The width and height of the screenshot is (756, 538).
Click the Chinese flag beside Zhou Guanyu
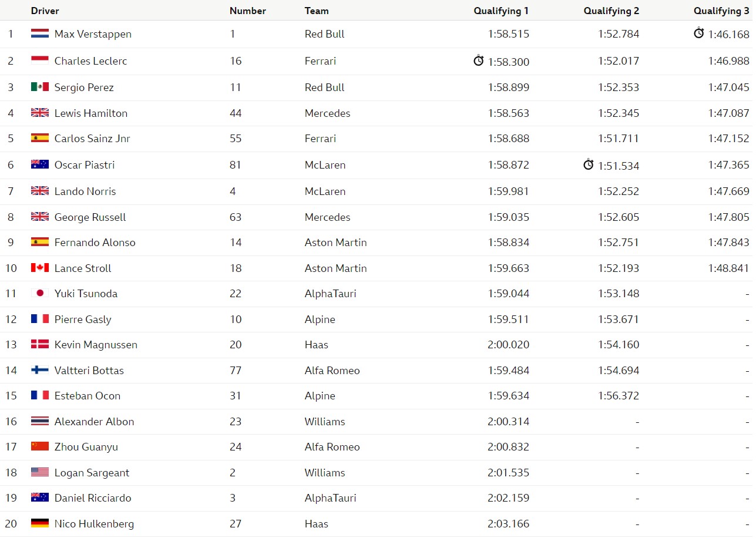(x=40, y=446)
